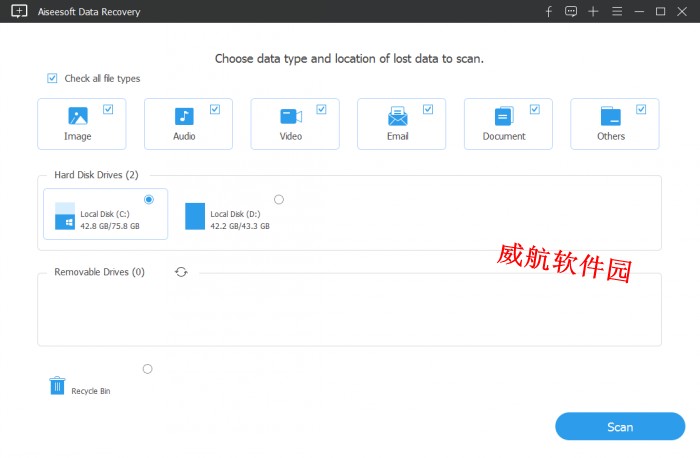Open the hamburger menu in title bar
The image size is (700, 458).
[617, 11]
